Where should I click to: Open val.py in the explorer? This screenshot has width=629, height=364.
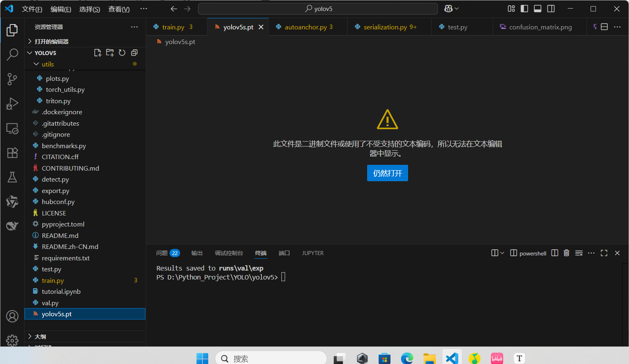tap(85, 303)
